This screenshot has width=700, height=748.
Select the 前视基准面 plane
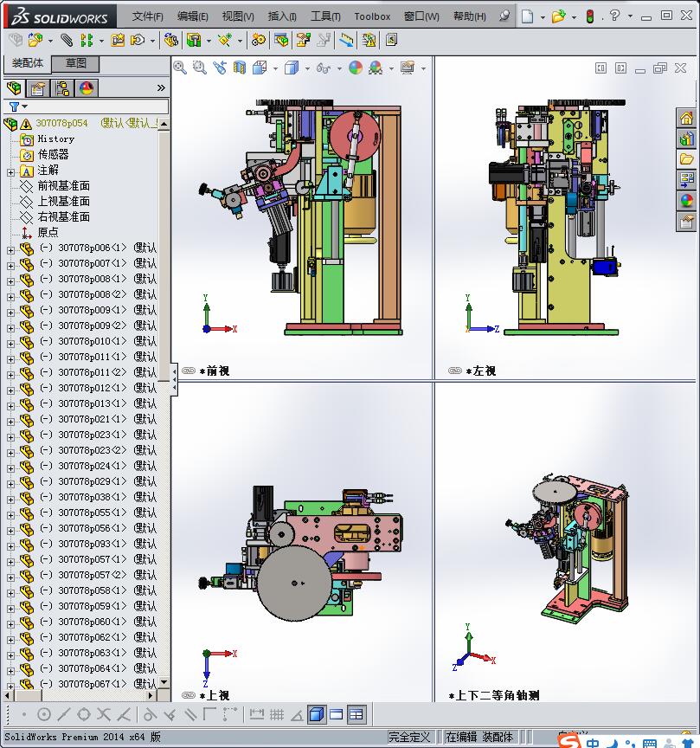click(x=63, y=185)
